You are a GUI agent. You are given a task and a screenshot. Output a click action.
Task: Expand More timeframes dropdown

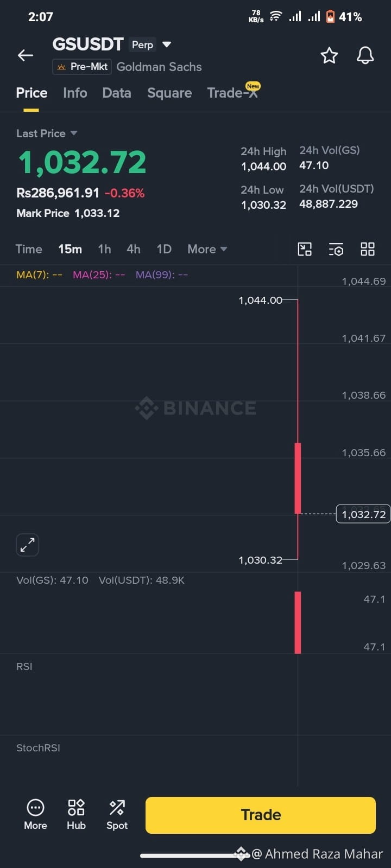[x=207, y=249]
